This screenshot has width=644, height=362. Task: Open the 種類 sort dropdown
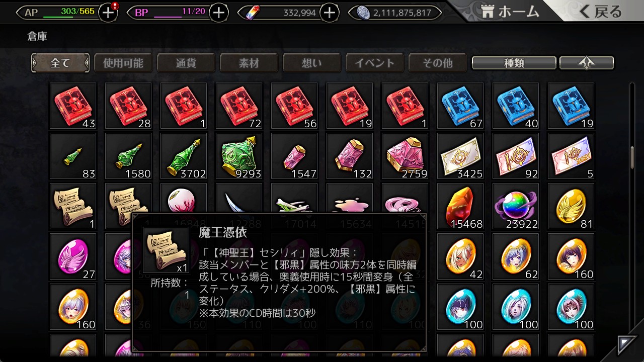(x=514, y=63)
